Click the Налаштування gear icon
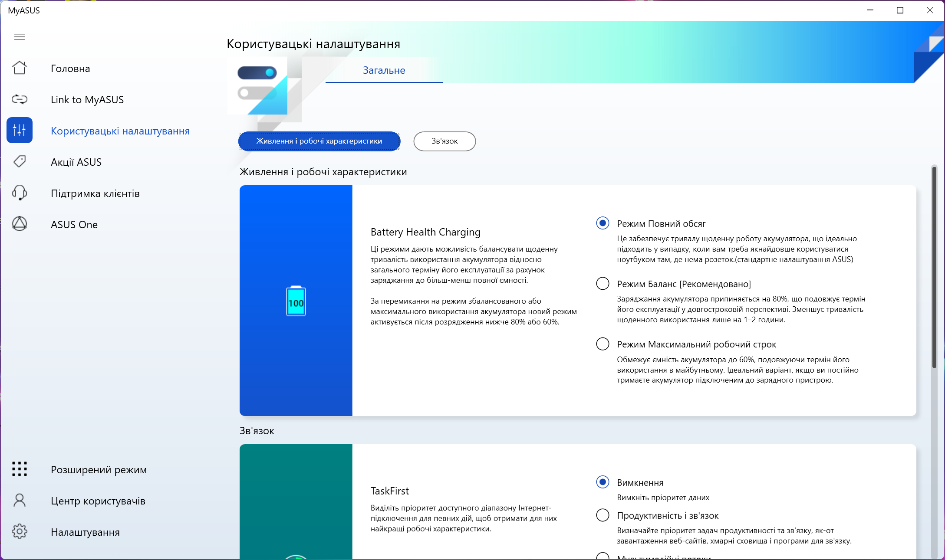The height and width of the screenshot is (560, 945). click(x=20, y=532)
